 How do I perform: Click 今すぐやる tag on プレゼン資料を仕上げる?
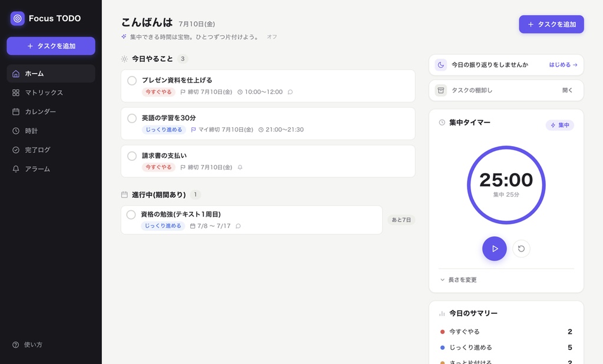(158, 92)
